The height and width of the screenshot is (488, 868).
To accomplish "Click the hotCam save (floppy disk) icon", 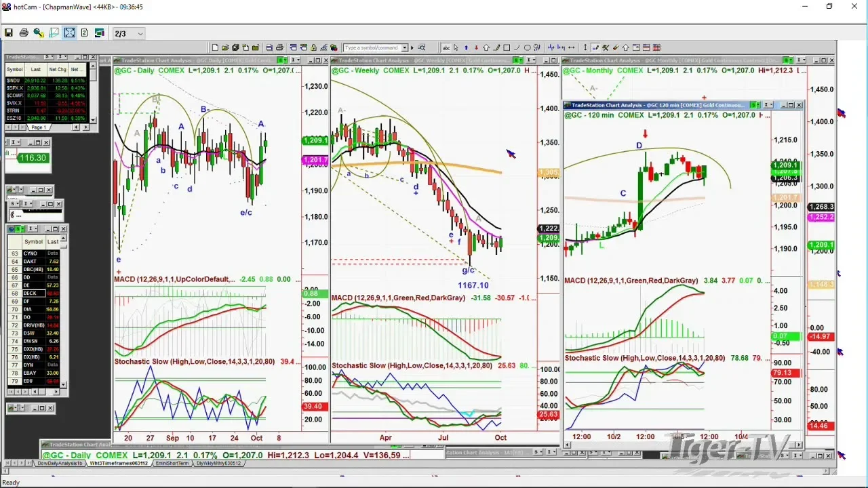I will coord(9,33).
